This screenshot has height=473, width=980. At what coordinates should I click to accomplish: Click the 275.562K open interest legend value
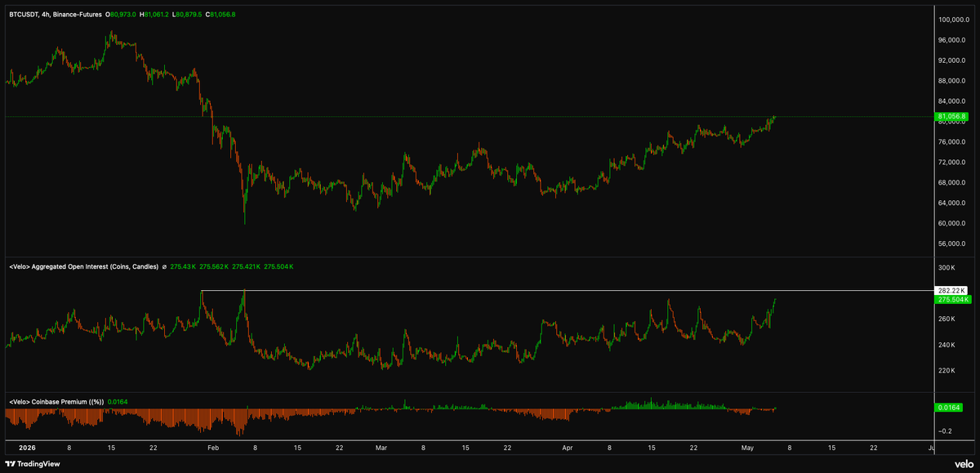point(214,266)
